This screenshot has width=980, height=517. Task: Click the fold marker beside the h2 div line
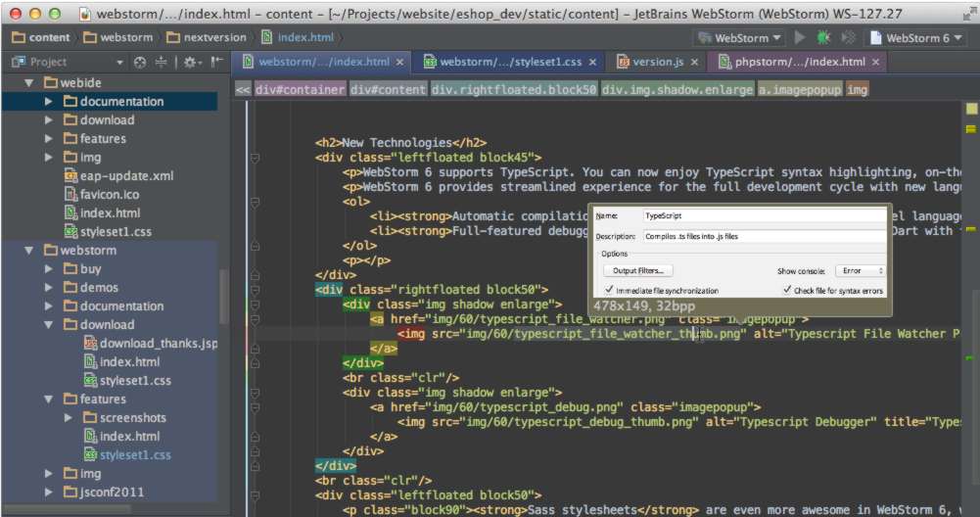coord(255,159)
